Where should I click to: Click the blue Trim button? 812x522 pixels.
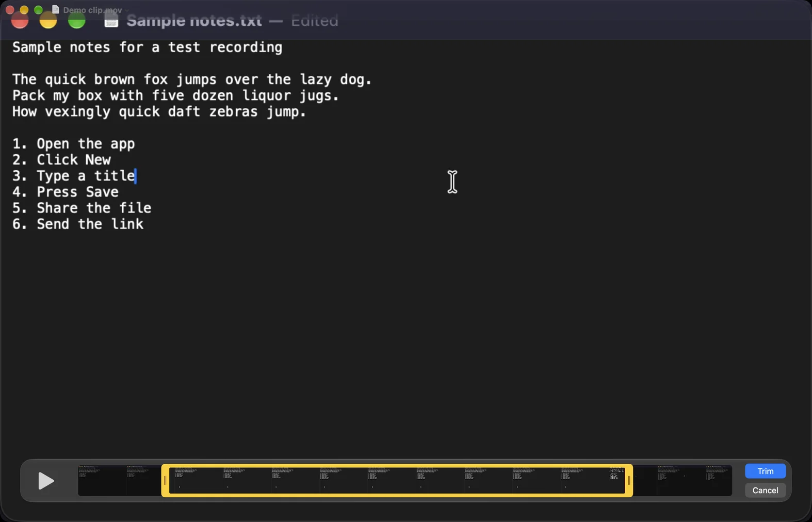click(765, 471)
